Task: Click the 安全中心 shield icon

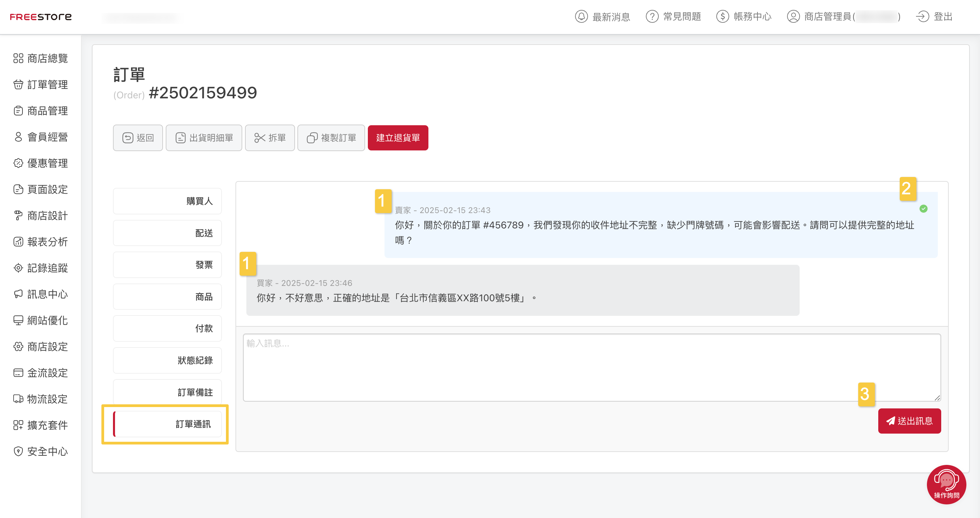Action: click(x=18, y=451)
